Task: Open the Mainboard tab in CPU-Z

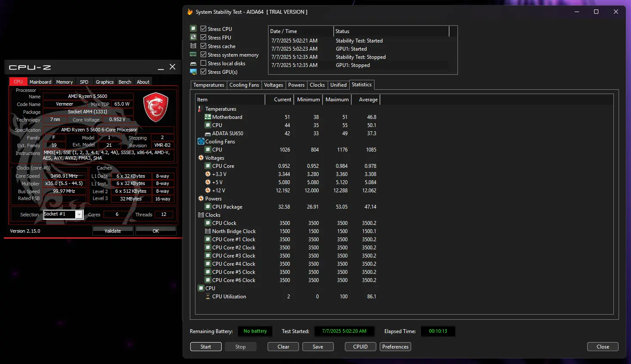Action: (x=40, y=82)
